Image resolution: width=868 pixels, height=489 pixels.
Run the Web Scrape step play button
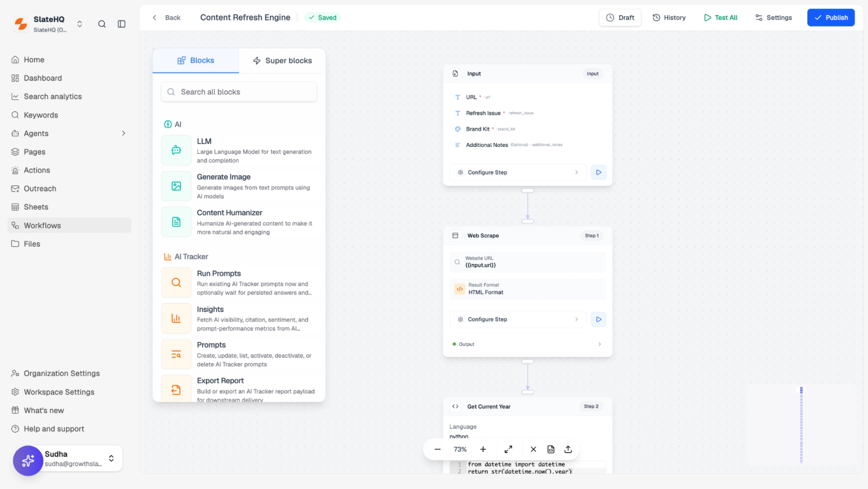pyautogui.click(x=598, y=319)
